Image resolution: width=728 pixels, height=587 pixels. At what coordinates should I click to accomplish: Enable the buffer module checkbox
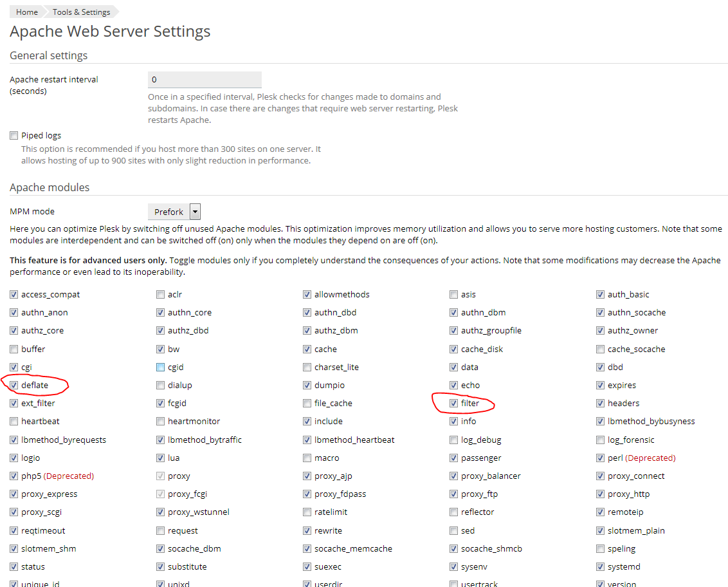(x=14, y=349)
